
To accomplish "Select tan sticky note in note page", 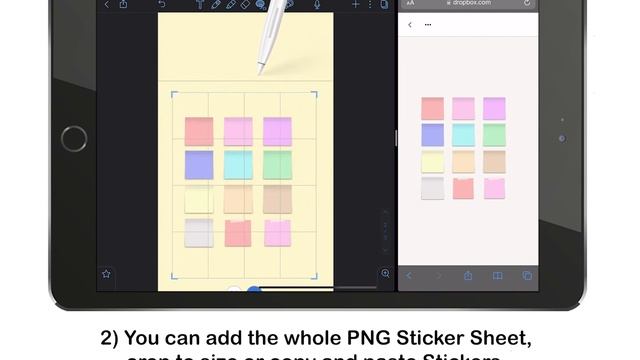I will click(x=277, y=199).
